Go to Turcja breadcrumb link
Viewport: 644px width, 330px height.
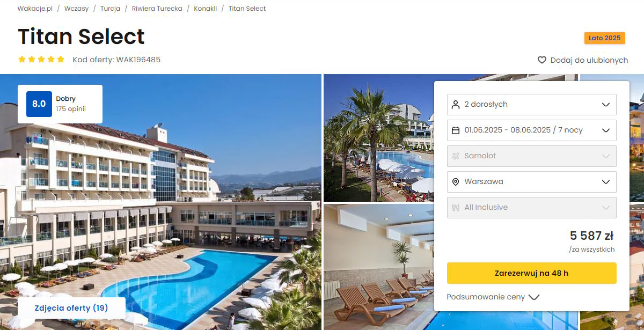click(x=110, y=9)
